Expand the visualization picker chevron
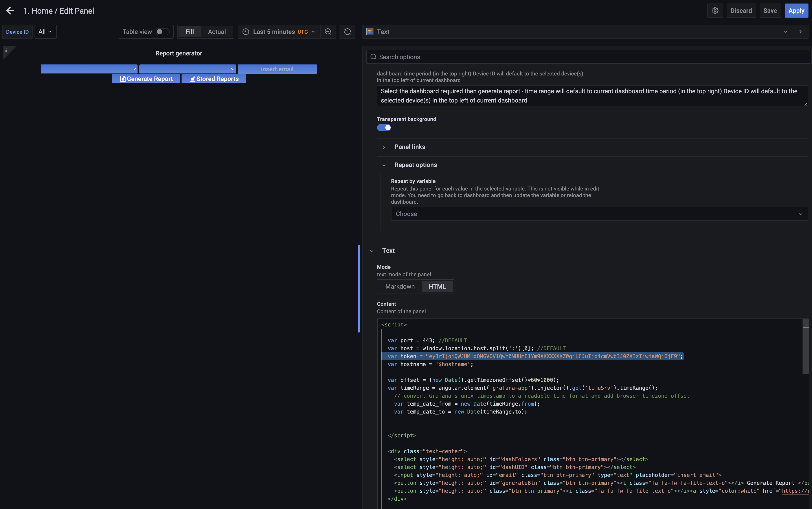The image size is (812, 509). (x=785, y=32)
